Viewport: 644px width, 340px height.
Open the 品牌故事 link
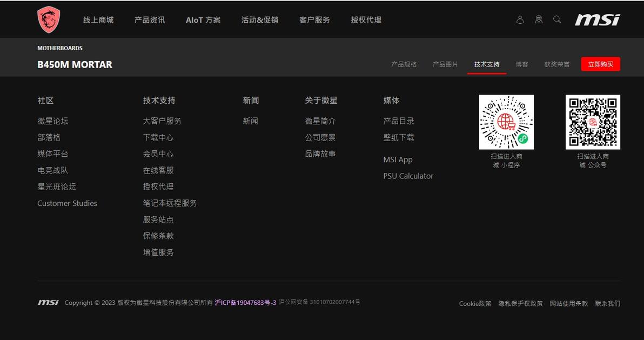click(320, 154)
